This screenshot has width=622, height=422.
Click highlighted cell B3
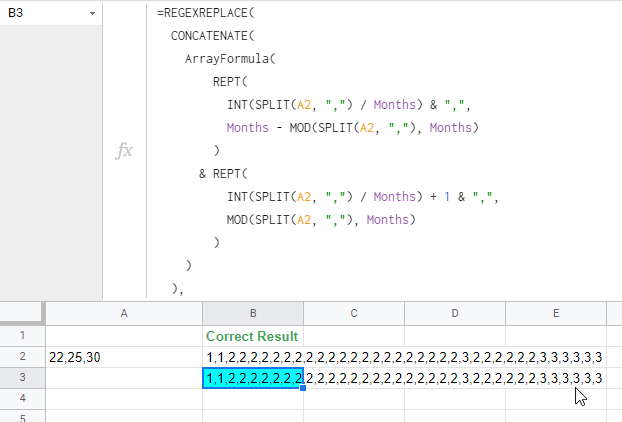(x=253, y=378)
